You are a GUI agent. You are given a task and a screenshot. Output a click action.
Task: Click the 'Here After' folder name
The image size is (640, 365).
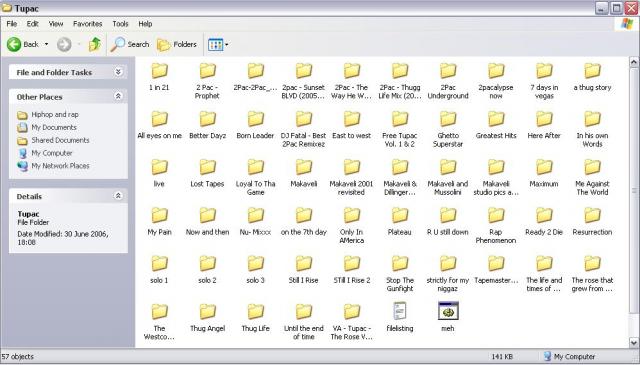[x=544, y=136]
